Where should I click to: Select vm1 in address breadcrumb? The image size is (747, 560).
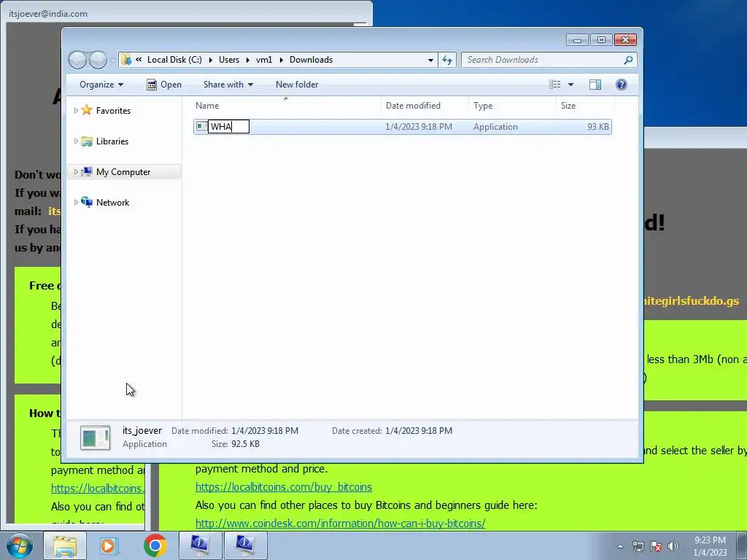(264, 60)
